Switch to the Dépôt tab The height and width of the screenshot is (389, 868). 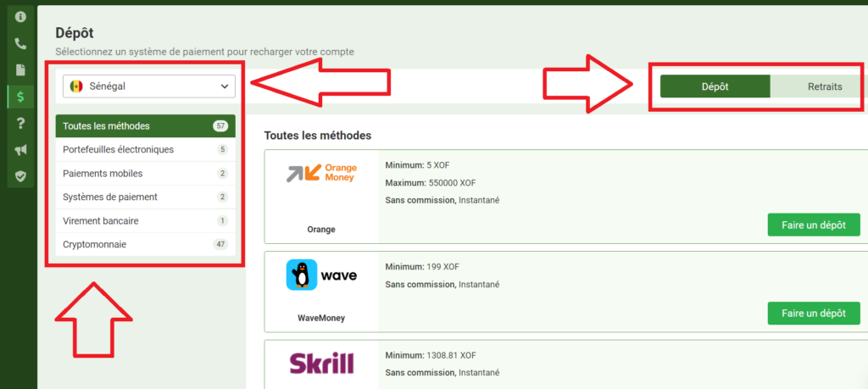(715, 86)
